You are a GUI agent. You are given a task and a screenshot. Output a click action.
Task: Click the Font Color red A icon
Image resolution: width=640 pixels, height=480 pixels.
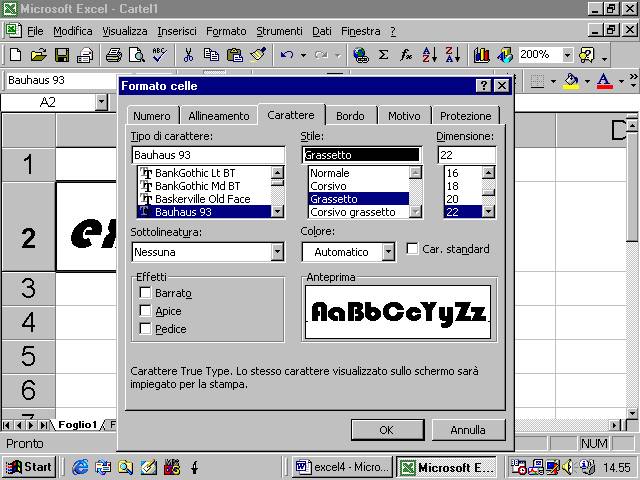(x=604, y=81)
